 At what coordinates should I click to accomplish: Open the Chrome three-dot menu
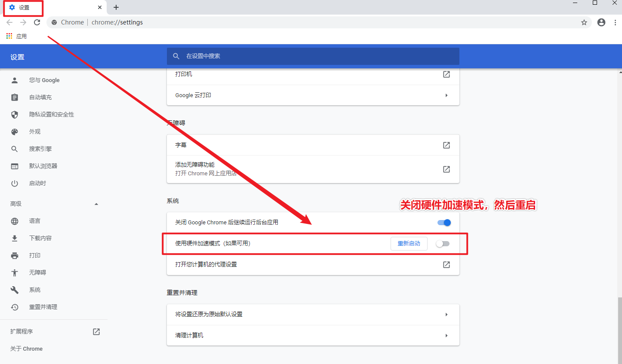coord(615,22)
